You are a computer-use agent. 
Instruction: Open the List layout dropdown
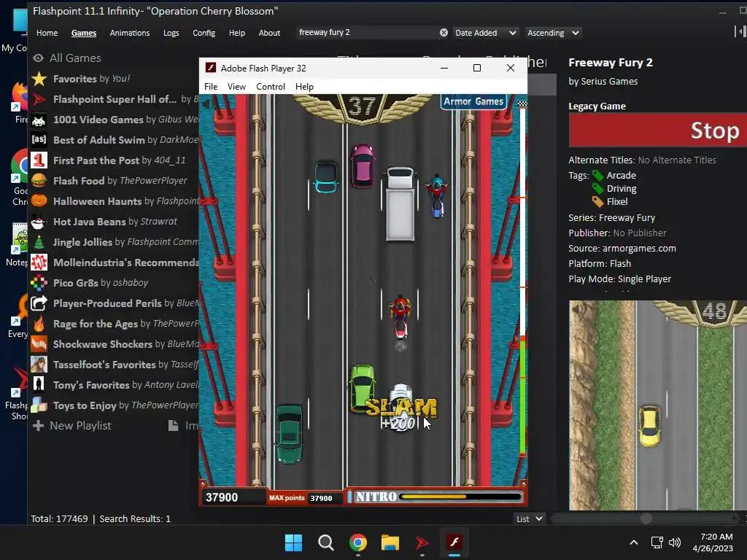click(x=530, y=518)
